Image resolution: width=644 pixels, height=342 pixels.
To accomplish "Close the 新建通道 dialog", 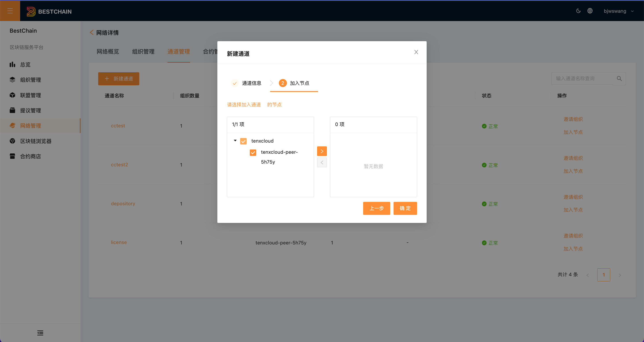I will pos(416,52).
